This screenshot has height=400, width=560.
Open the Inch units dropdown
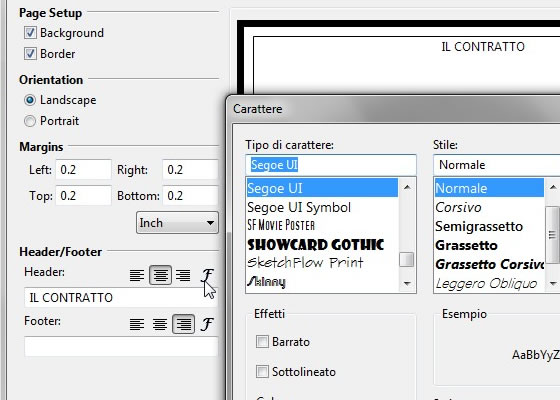[177, 222]
